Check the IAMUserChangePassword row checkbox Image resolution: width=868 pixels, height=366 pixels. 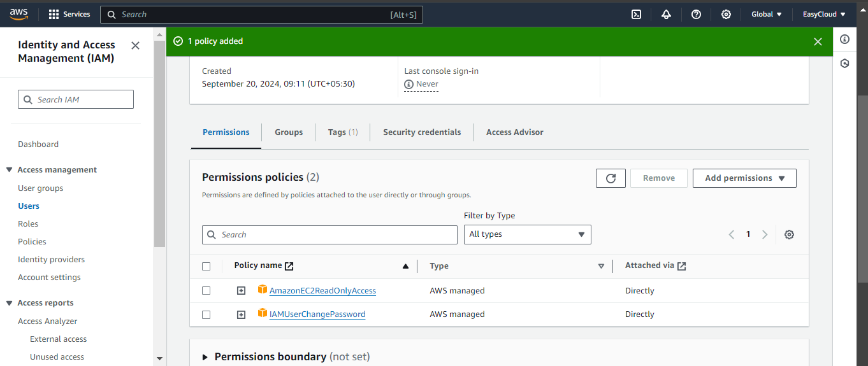206,314
